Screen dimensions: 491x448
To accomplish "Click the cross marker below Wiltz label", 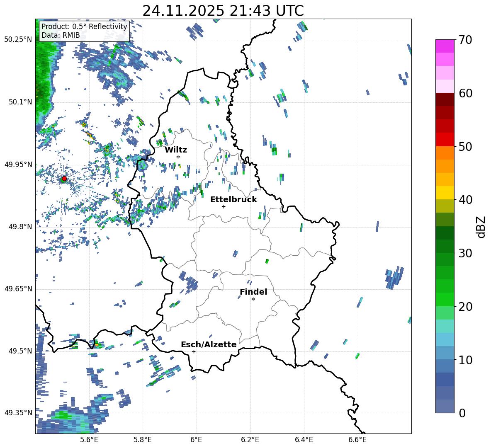I will tap(178, 157).
